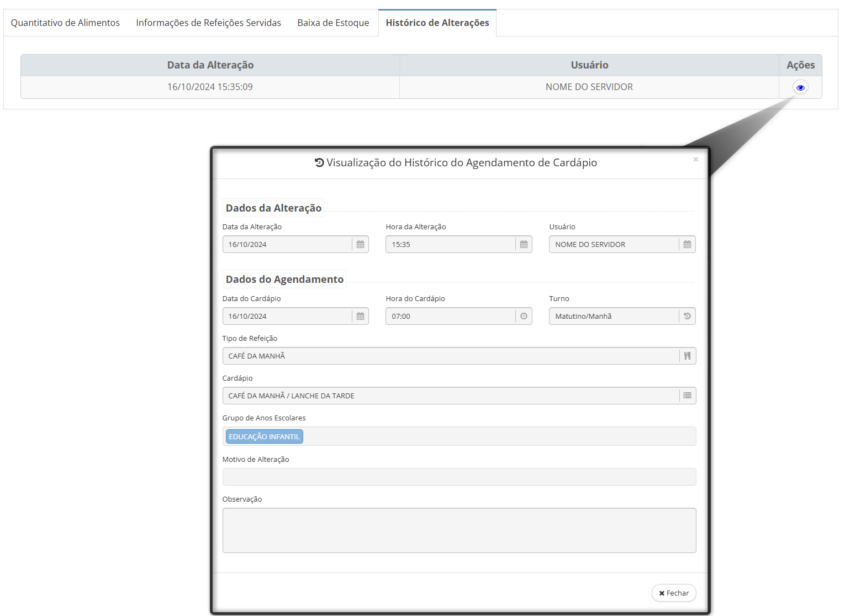Click the Observação text area
This screenshot has height=616, width=845.
(x=459, y=530)
